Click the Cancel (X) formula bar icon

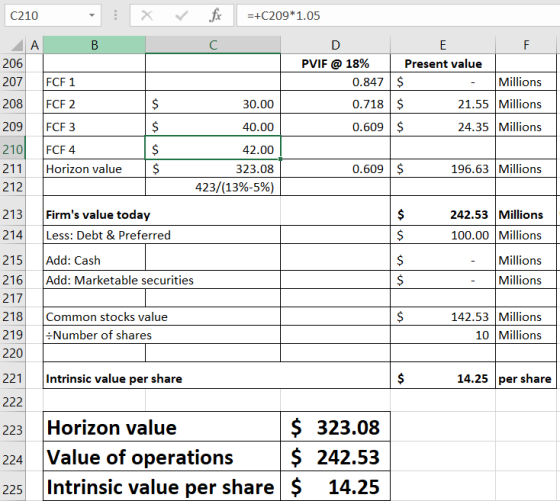(147, 15)
